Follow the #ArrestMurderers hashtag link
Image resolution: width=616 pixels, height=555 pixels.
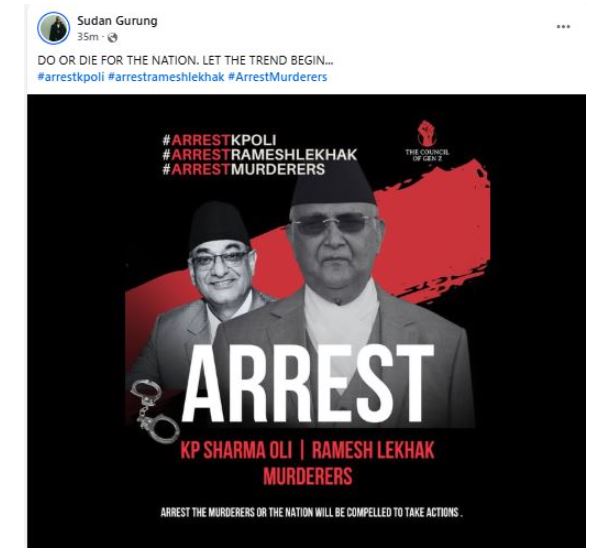[x=277, y=77]
